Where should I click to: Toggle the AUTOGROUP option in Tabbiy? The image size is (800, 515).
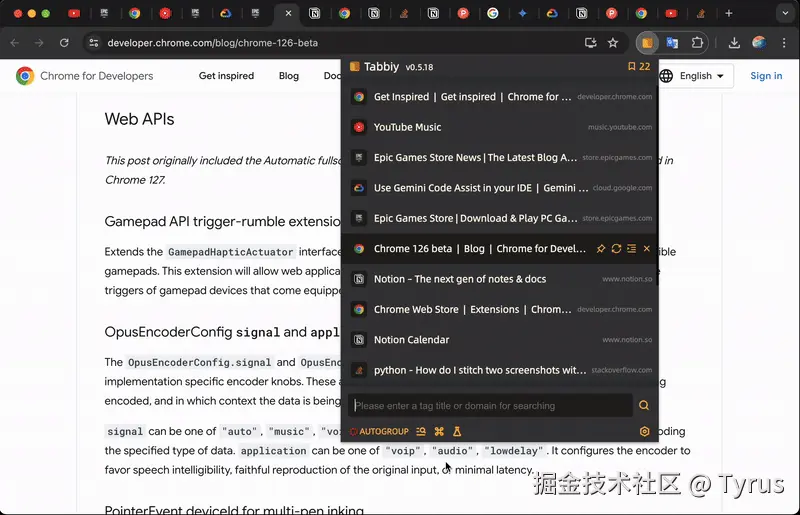[379, 431]
